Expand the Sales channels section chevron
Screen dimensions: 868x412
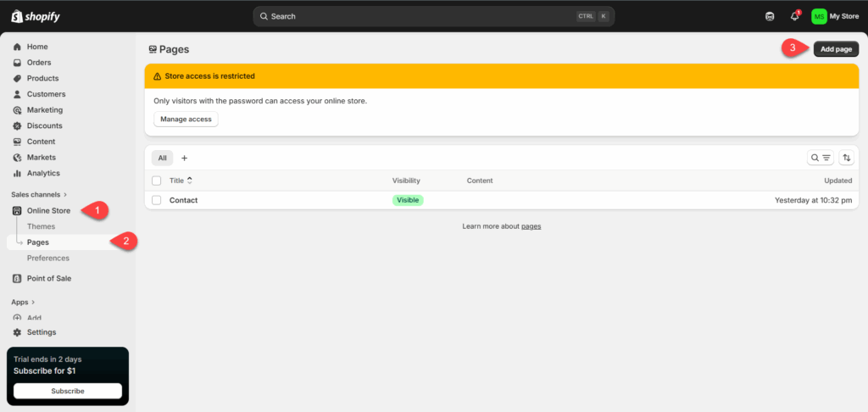tap(65, 195)
